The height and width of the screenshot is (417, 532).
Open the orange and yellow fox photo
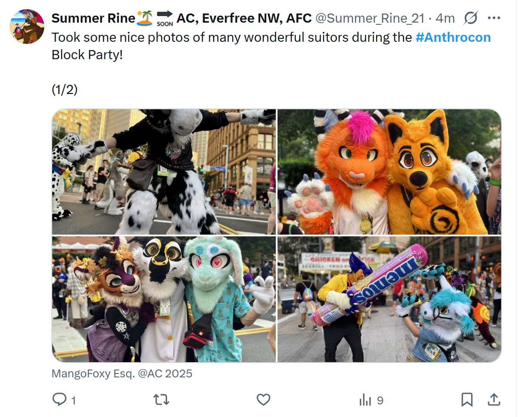389,172
